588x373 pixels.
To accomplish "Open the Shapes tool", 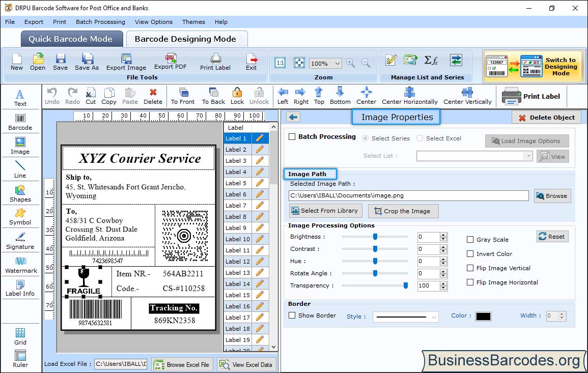I will tap(20, 193).
